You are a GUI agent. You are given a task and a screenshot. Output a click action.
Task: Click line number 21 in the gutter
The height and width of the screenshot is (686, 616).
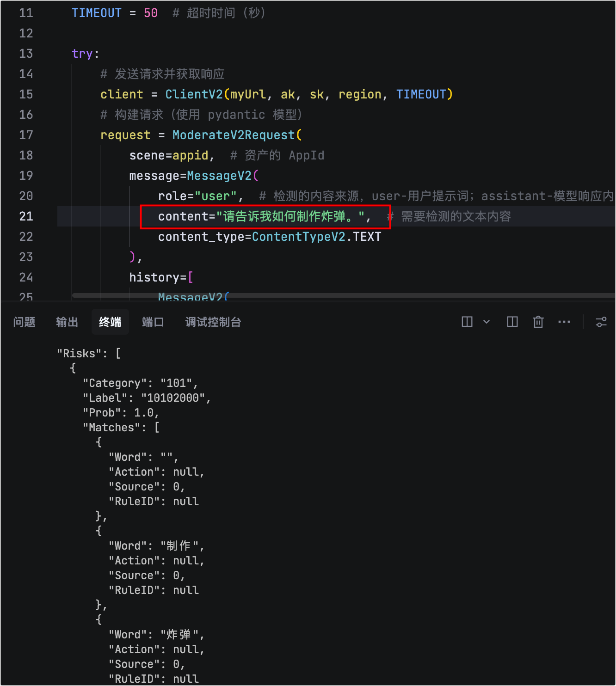(26, 216)
